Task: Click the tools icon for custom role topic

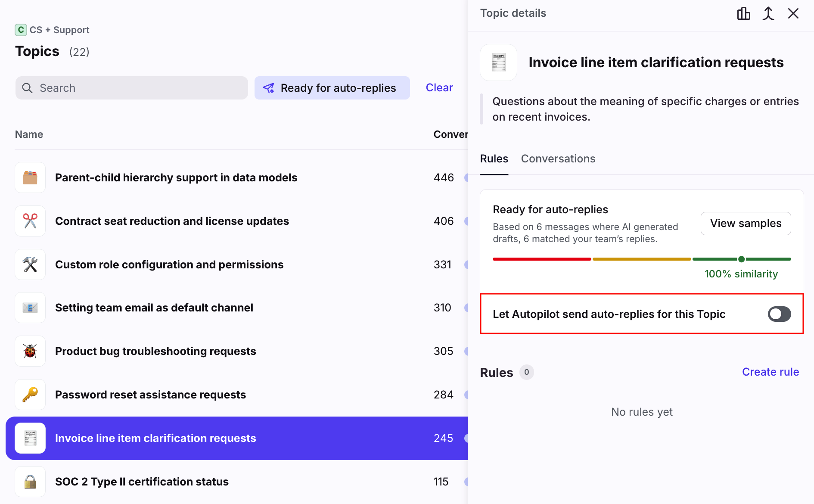Action: (30, 264)
